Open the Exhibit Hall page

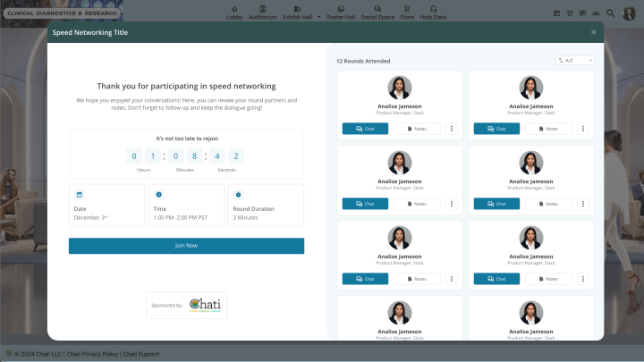click(x=297, y=13)
